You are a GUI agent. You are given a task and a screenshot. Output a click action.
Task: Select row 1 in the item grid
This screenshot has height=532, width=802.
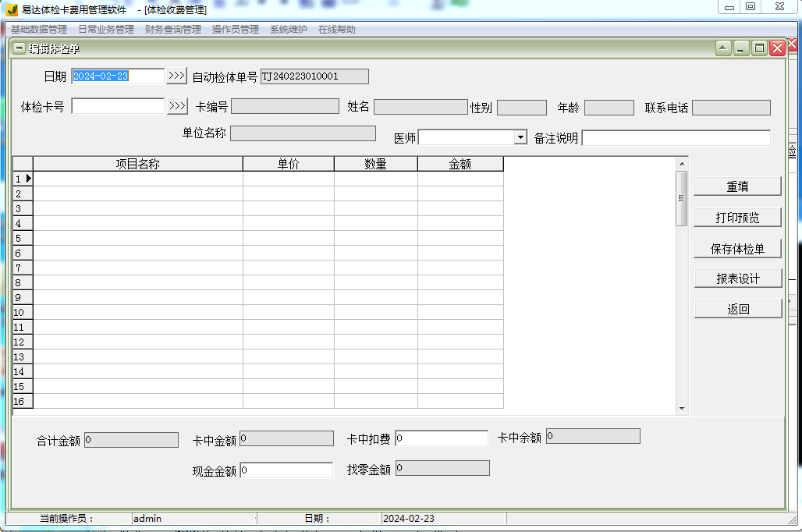(23, 179)
